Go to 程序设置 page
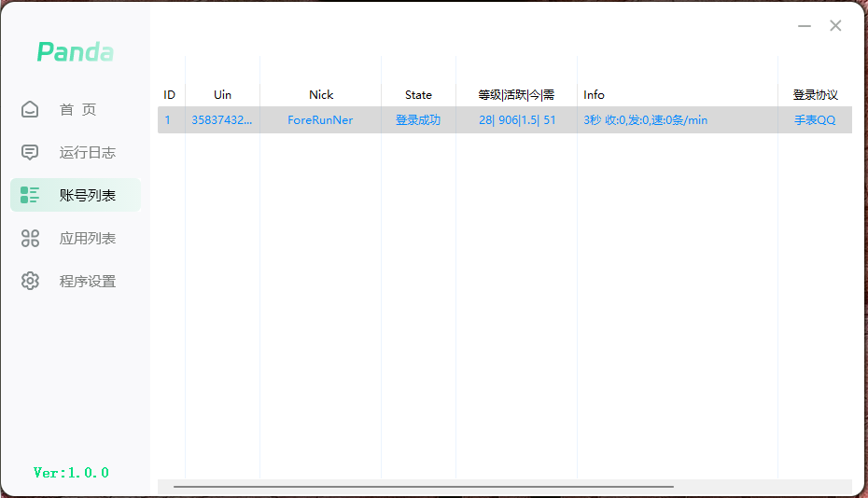 click(87, 281)
